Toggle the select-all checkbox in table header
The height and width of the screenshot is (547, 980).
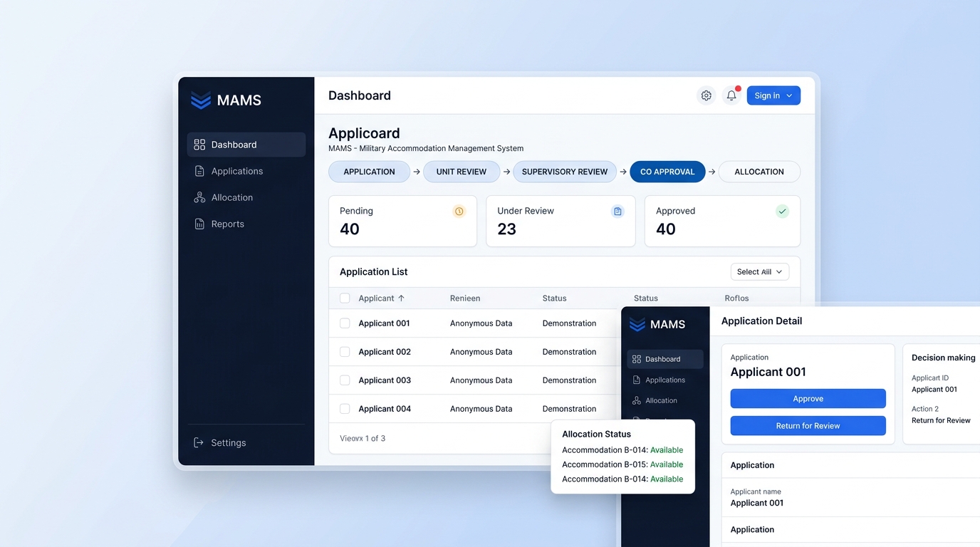(345, 298)
